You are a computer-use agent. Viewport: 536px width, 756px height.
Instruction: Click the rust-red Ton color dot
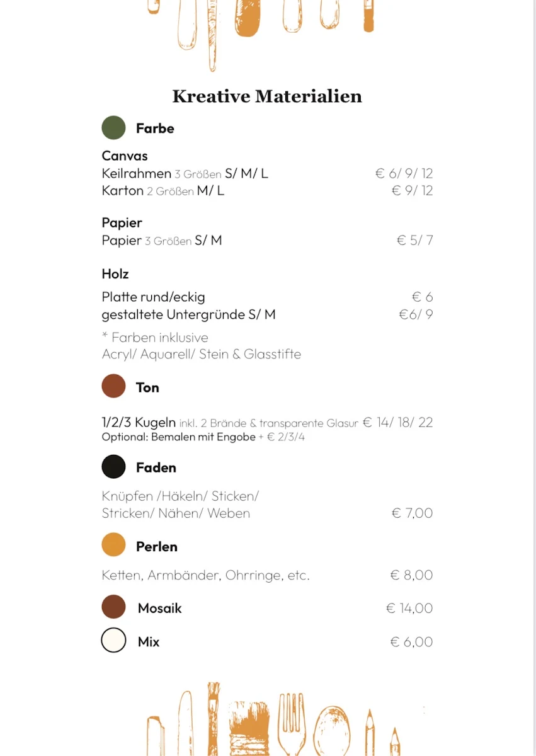pos(113,386)
